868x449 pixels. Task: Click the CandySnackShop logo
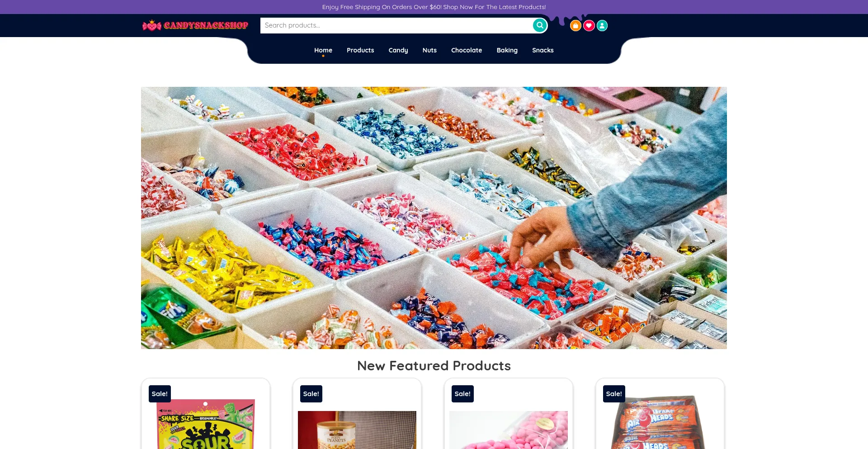(195, 25)
